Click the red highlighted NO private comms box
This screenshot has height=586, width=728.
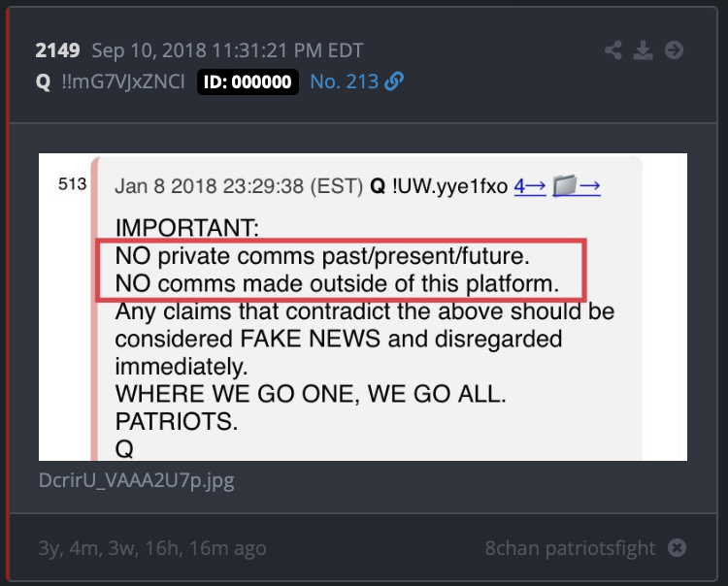click(341, 270)
